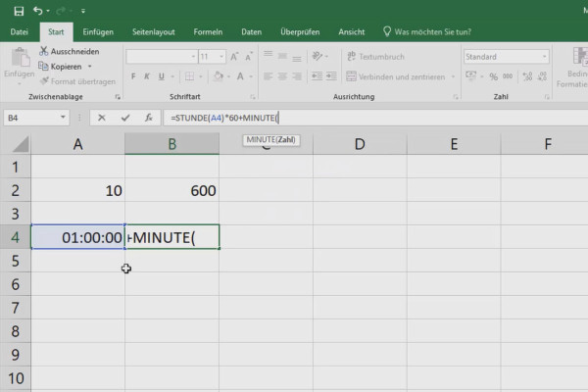The height and width of the screenshot is (392, 588).
Task: Click the fill color bucket icon
Action: tap(218, 76)
